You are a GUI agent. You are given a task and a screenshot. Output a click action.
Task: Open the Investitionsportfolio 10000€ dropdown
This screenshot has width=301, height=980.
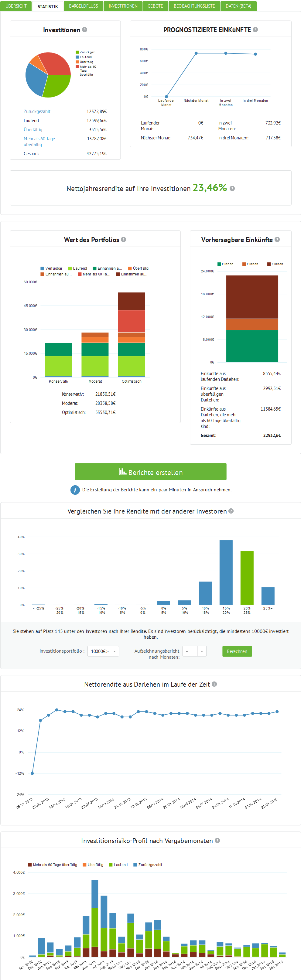point(104,651)
